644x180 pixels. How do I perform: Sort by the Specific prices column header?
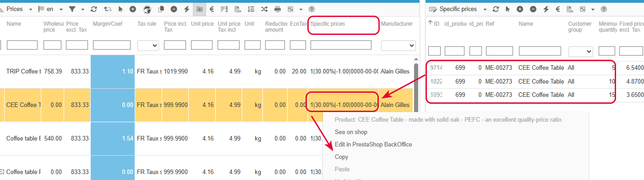328,24
